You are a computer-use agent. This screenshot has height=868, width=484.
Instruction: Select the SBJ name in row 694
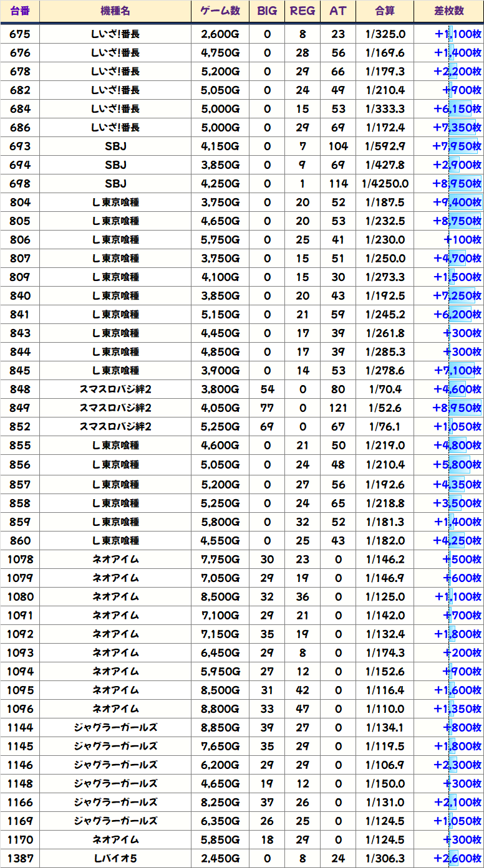tap(115, 165)
